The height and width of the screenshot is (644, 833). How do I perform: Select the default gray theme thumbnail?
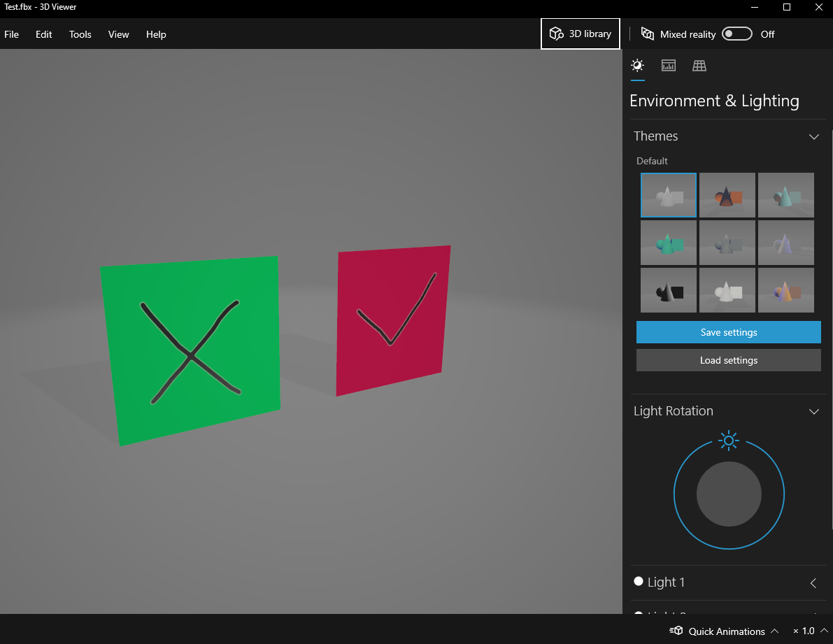[668, 194]
